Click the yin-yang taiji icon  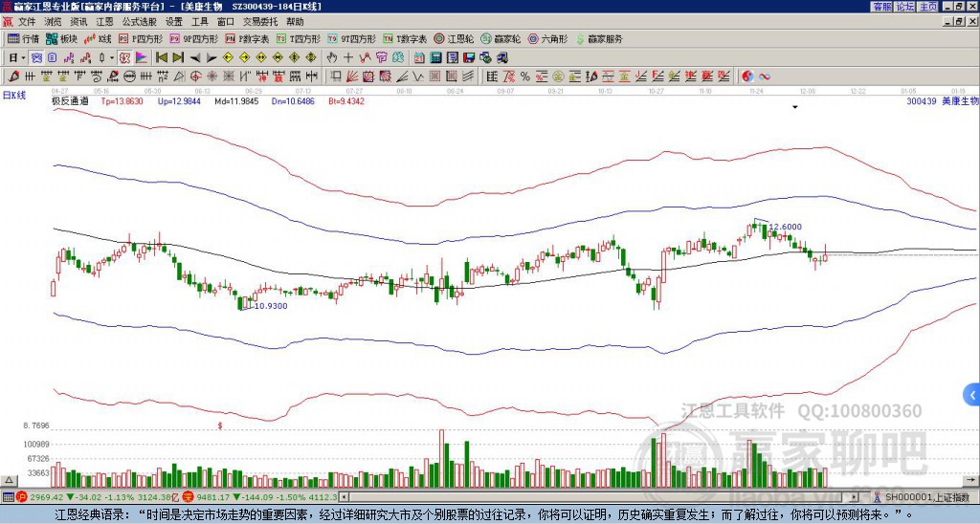[x=747, y=76]
